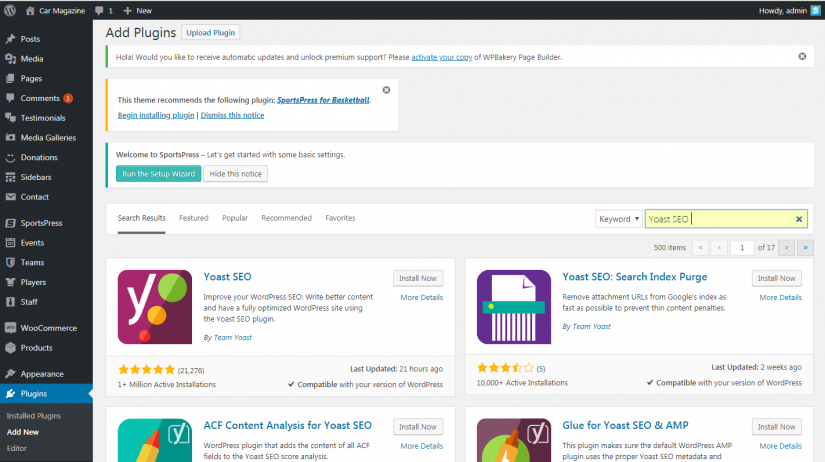825x462 pixels.
Task: Open the Yoast SEO plugin title link
Action: coord(227,277)
